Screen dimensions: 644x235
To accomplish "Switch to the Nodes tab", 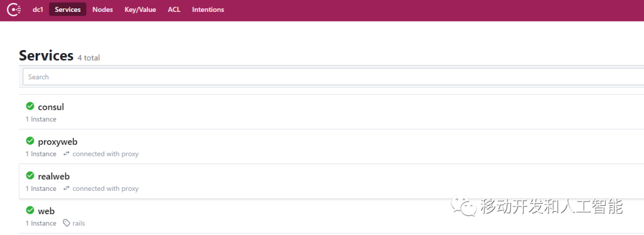I will click(103, 10).
